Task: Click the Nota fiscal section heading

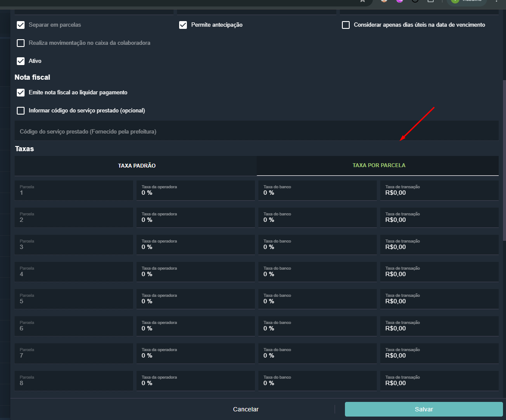Action: coord(32,77)
